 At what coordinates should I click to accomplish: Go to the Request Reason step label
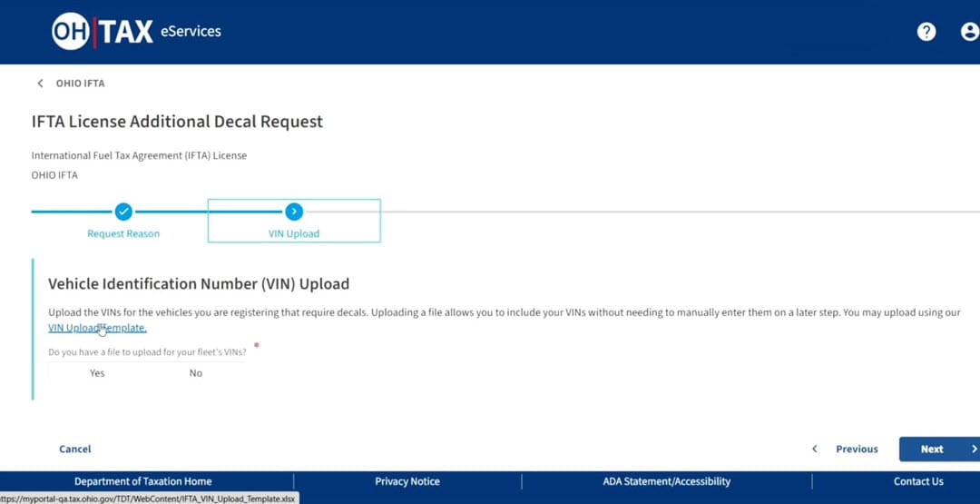[x=123, y=233]
